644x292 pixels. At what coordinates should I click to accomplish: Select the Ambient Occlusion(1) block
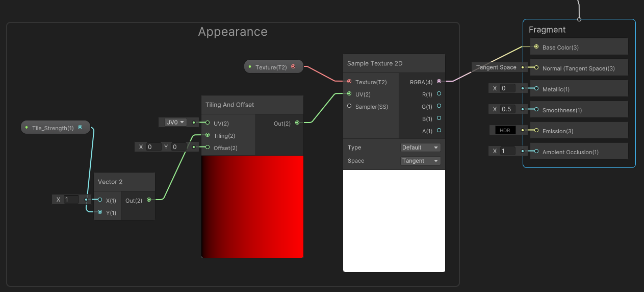(579, 152)
